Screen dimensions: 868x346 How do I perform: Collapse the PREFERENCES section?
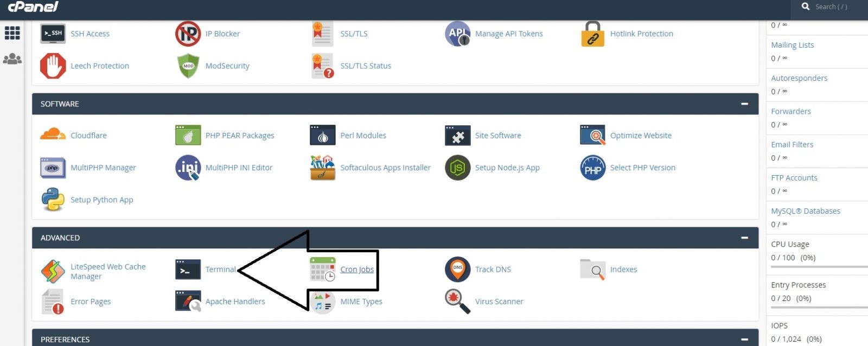(744, 339)
